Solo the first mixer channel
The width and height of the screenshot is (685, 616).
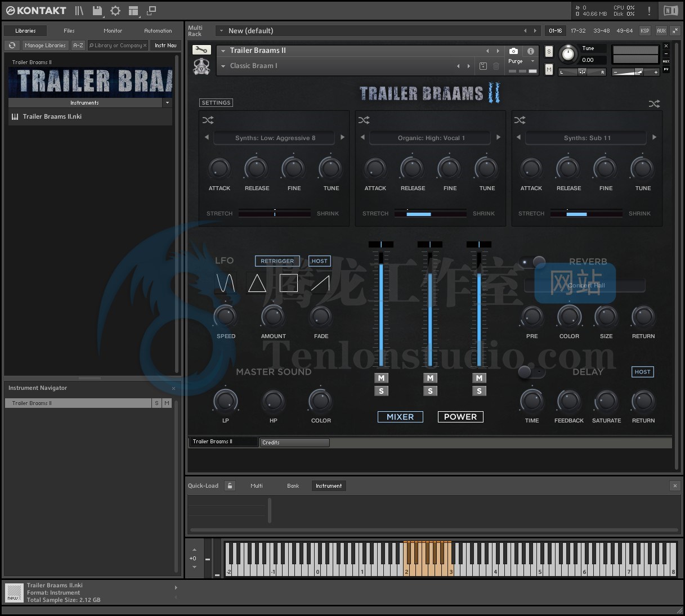pos(381,391)
